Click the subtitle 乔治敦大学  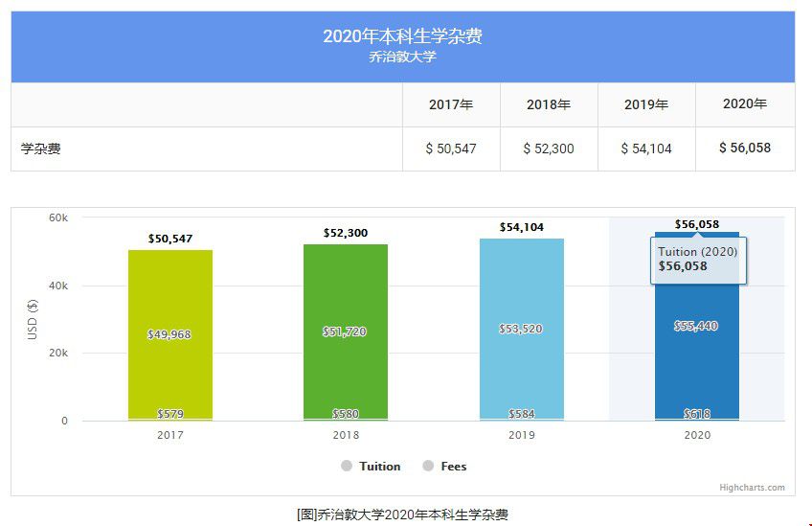pyautogui.click(x=402, y=57)
